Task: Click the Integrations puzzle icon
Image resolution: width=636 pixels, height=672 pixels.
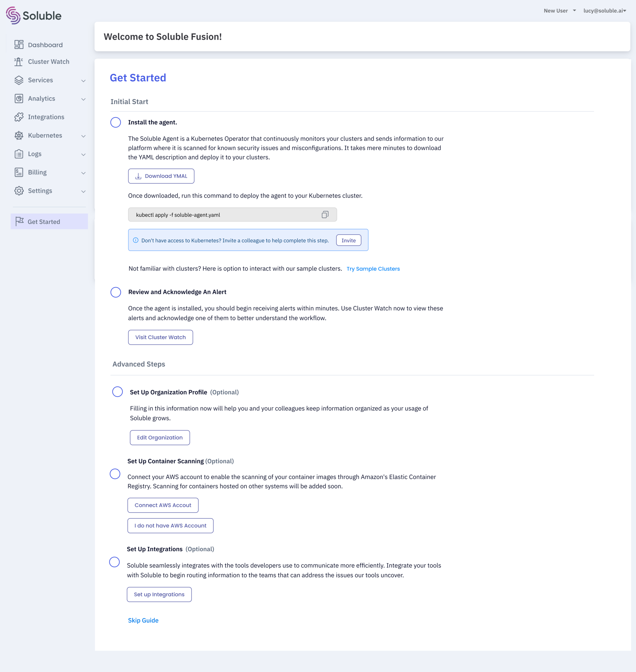Action: [x=19, y=117]
